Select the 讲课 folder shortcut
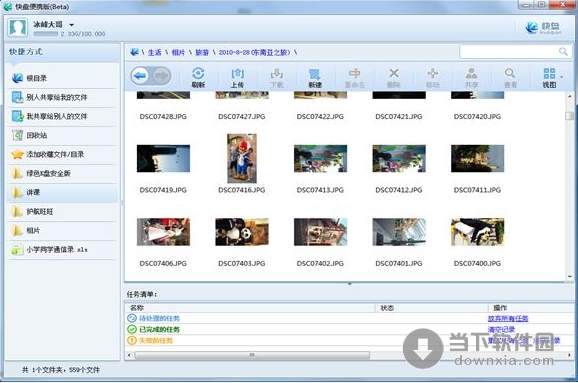Screen dimensions: 578x383 (63, 192)
